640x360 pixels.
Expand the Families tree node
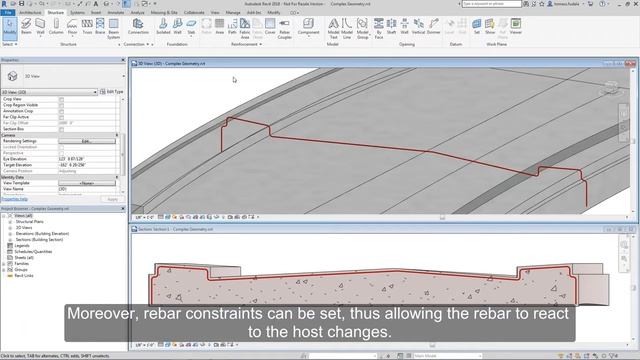(x=4, y=264)
